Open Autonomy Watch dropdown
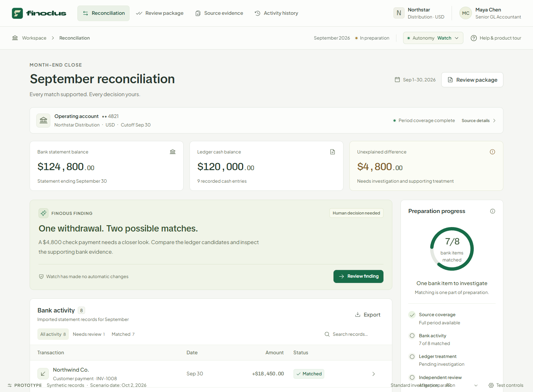The image size is (533, 392). click(x=433, y=38)
